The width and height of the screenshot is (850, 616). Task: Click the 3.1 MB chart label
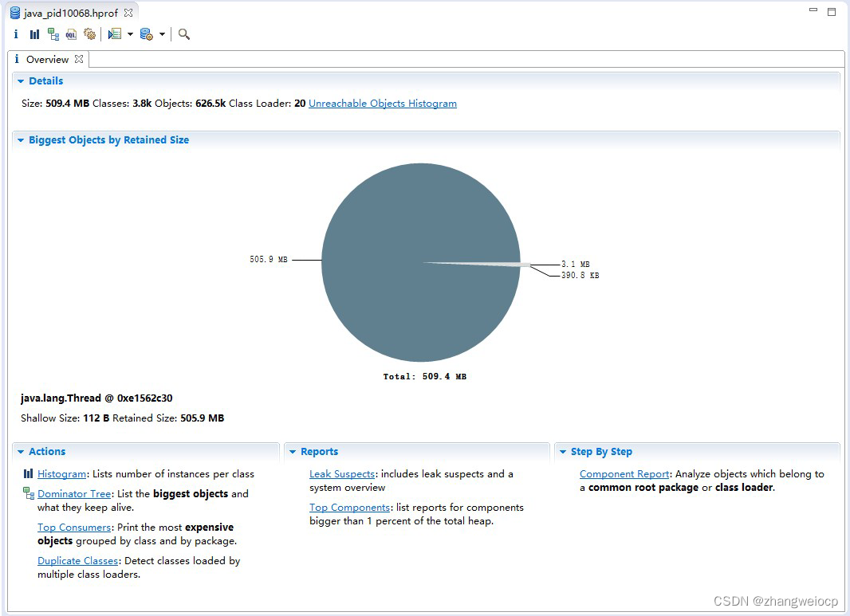575,265
